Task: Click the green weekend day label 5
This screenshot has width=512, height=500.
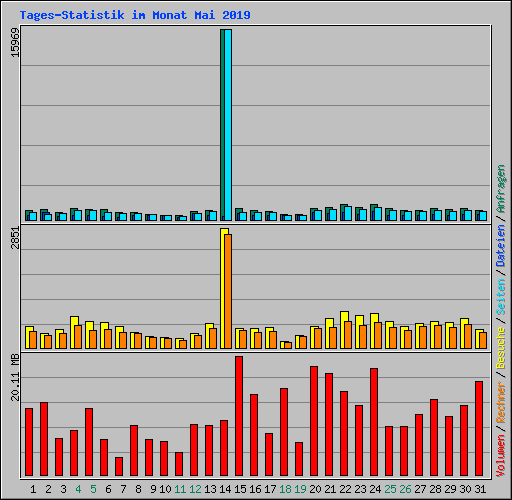Action: click(x=93, y=489)
